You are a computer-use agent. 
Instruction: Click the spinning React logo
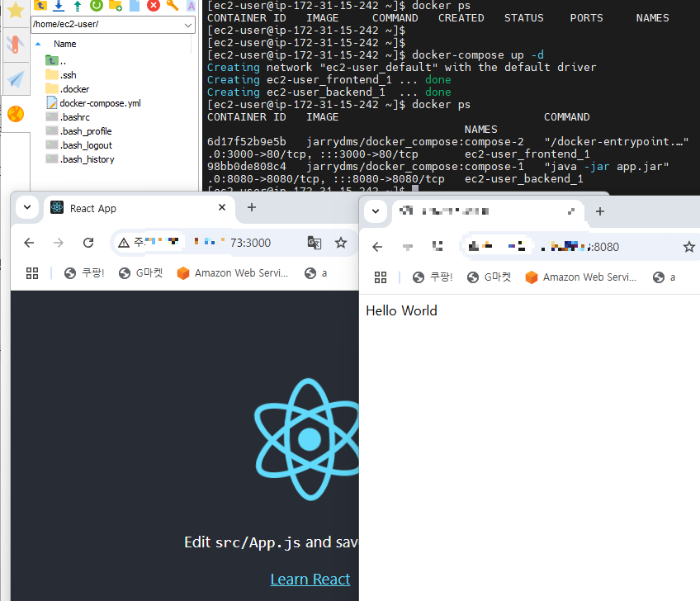tap(308, 439)
